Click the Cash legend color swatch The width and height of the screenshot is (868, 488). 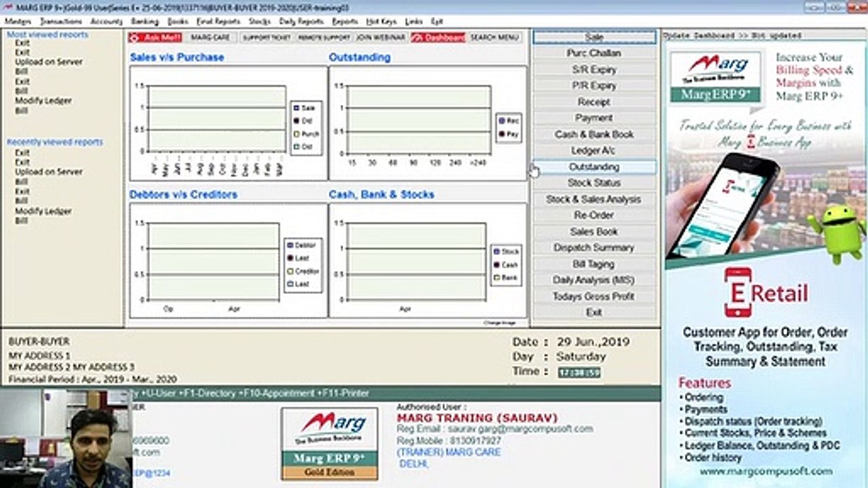pyautogui.click(x=497, y=265)
